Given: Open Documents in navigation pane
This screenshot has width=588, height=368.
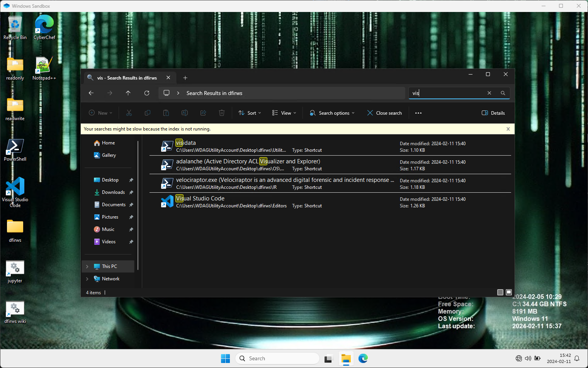Looking at the screenshot, I should [114, 205].
